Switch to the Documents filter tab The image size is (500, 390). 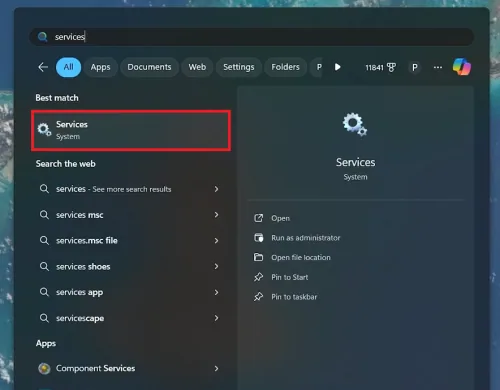149,67
